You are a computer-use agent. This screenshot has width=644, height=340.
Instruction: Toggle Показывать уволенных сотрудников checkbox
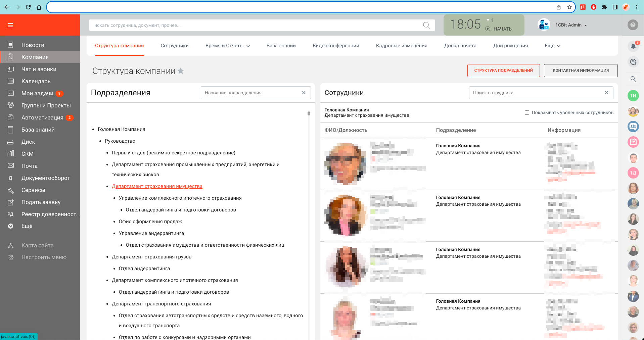click(527, 113)
